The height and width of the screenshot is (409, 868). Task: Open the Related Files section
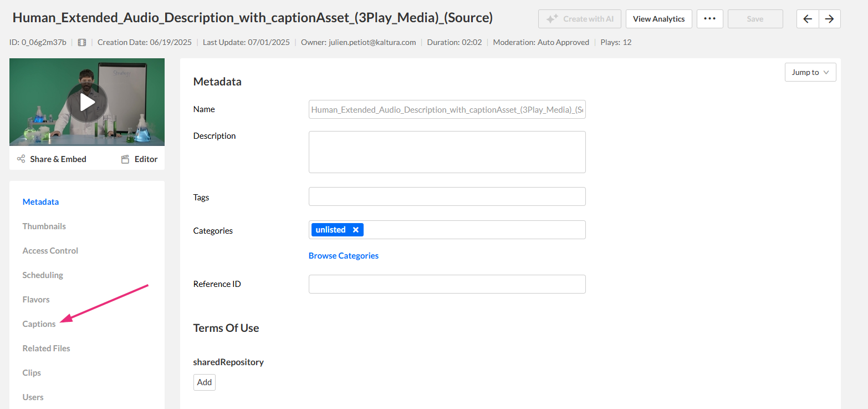tap(47, 349)
